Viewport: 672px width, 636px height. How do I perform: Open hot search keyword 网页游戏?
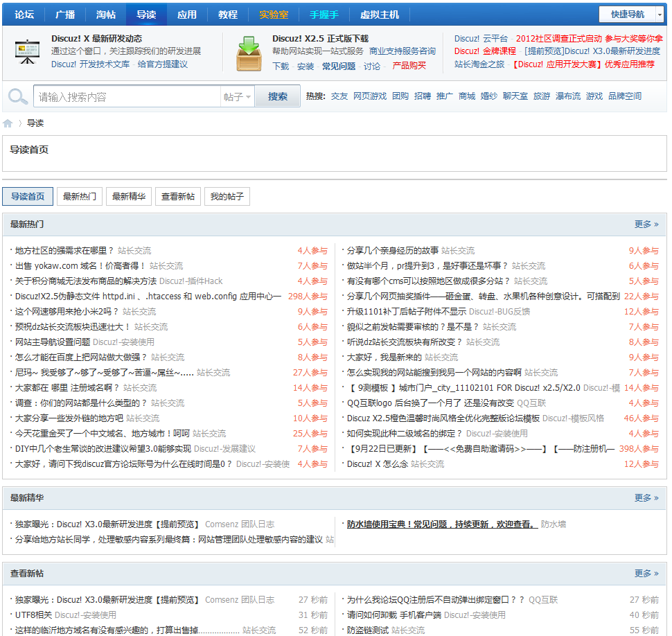[x=369, y=96]
